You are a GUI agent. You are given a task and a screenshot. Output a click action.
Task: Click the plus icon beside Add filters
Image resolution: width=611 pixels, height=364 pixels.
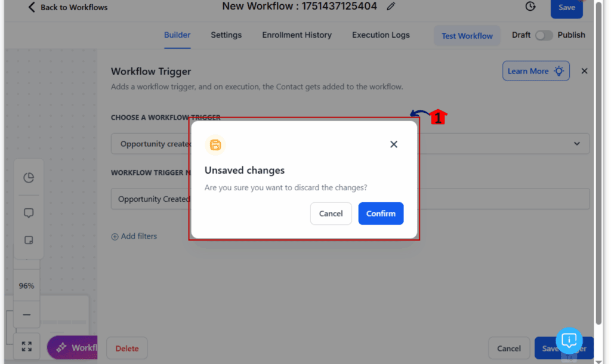pos(115,236)
